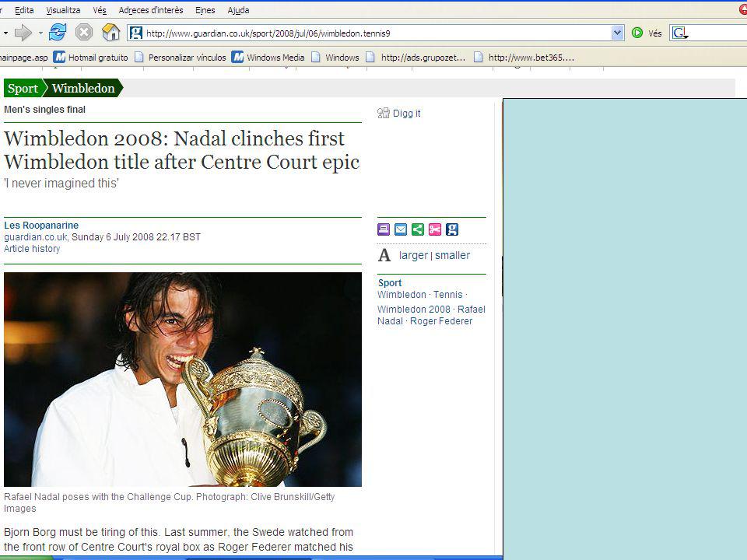Click the printer icon in article tools

point(384,229)
